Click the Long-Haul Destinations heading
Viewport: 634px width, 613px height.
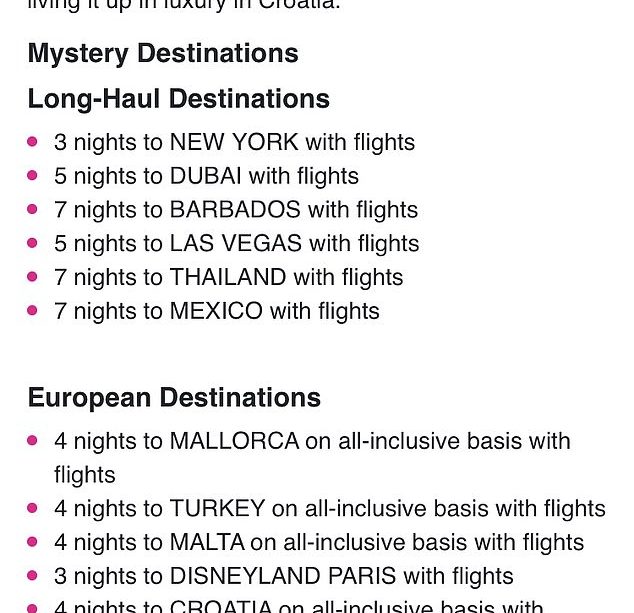[179, 99]
